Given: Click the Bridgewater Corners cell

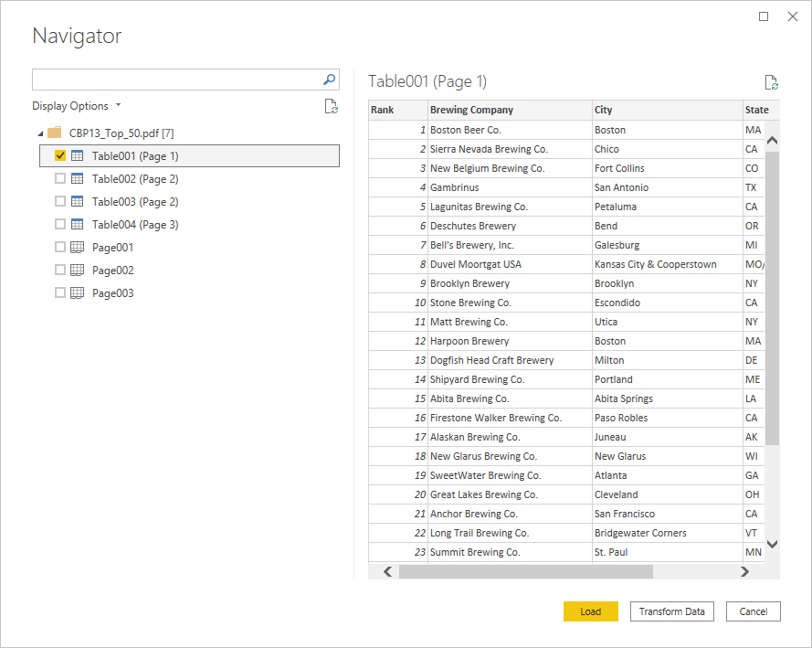Looking at the screenshot, I should click(668, 532).
